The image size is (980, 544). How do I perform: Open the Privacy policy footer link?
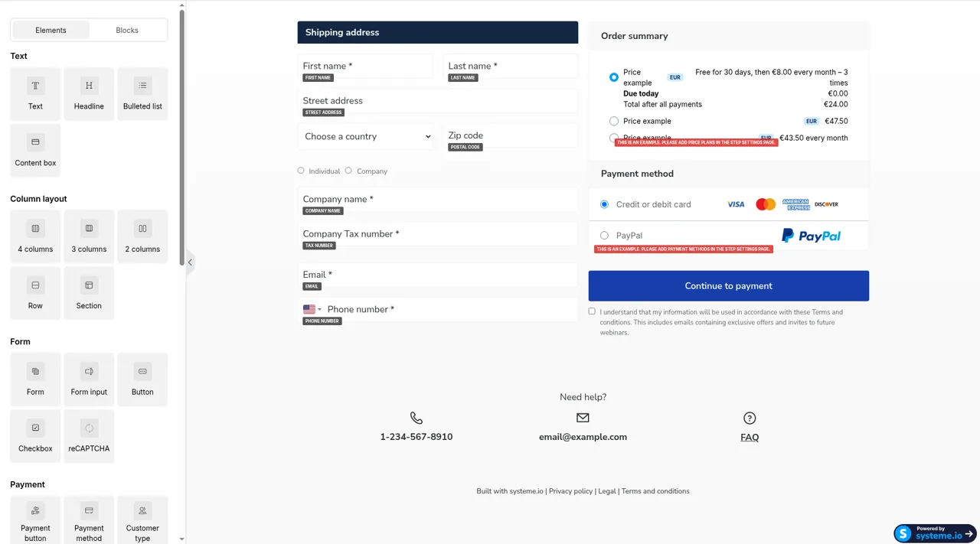pos(570,491)
